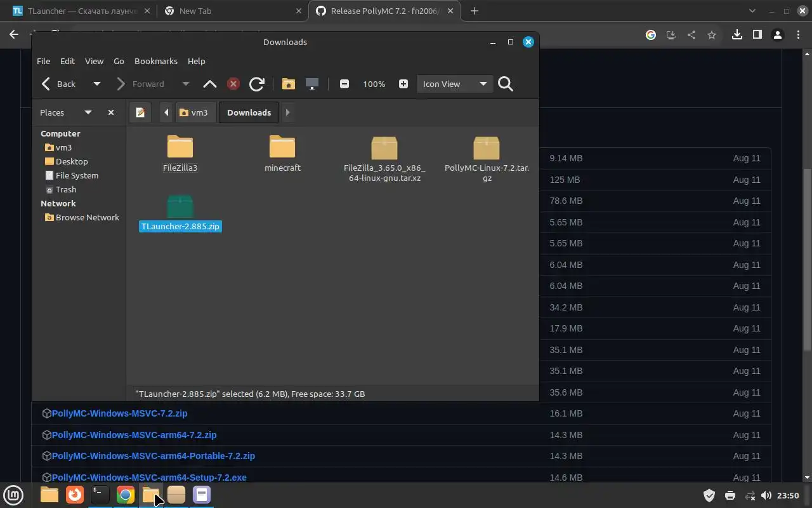Screen dimensions: 812x508
Task: Select TLauncher-2.885.zip file
Action: 180,213
